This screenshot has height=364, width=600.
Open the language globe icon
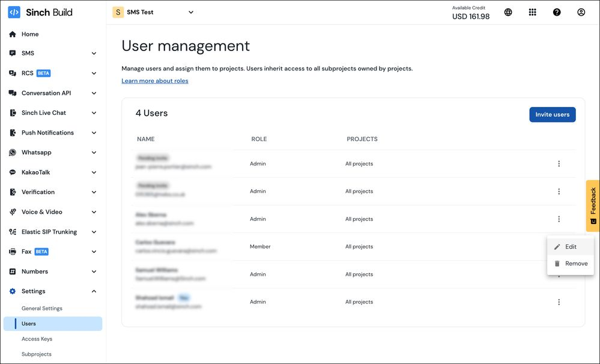pos(508,12)
